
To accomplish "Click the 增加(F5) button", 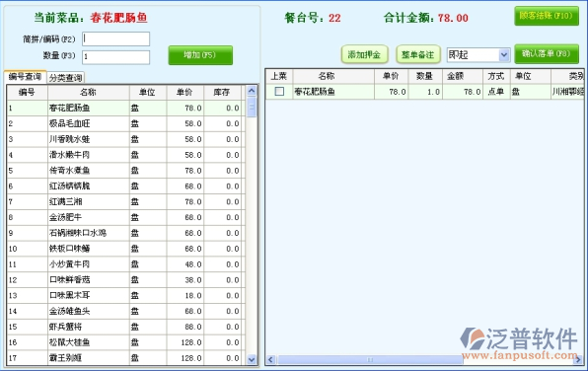I will [200, 55].
